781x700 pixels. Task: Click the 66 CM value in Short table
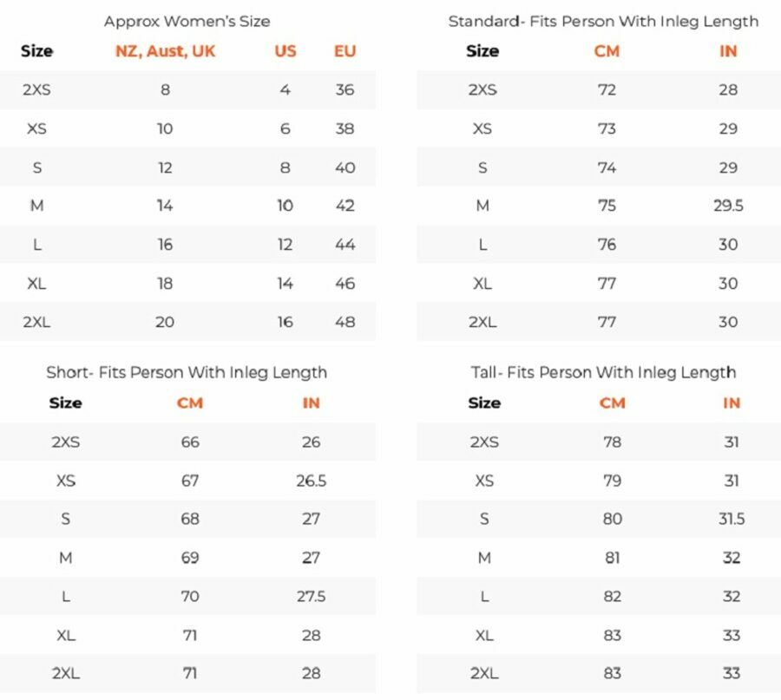(x=190, y=442)
